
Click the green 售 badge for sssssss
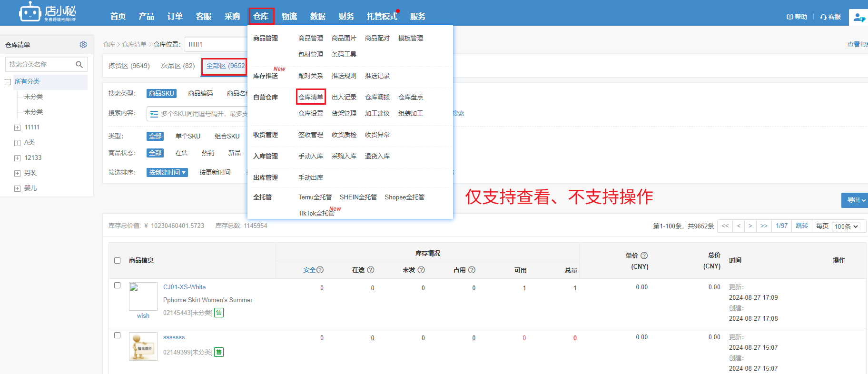point(219,352)
